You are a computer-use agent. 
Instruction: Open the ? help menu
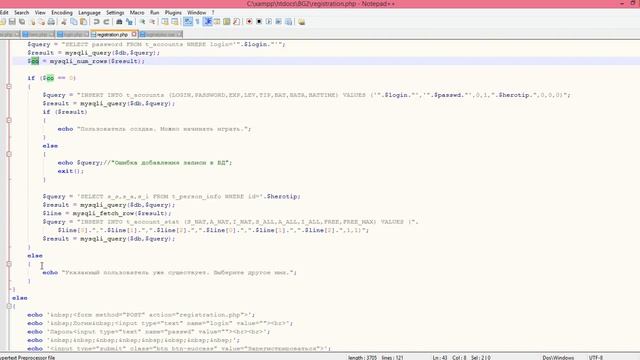click(213, 13)
